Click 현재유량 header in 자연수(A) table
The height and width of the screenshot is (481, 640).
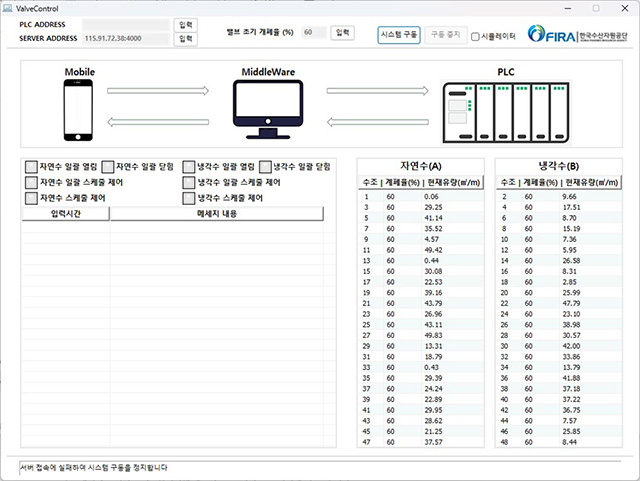456,183
